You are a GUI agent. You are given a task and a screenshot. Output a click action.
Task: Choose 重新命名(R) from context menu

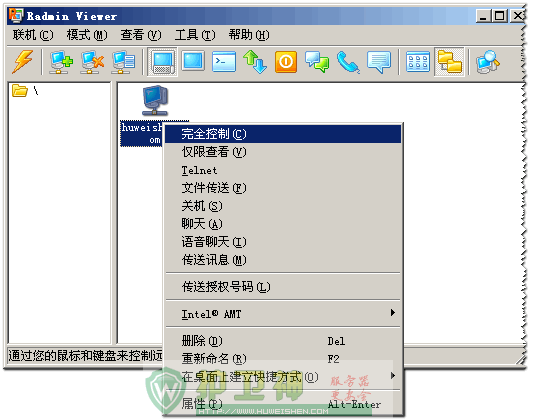283,359
